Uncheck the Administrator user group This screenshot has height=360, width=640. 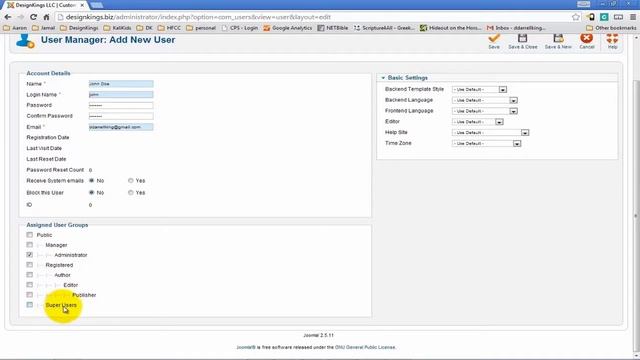coord(29,254)
